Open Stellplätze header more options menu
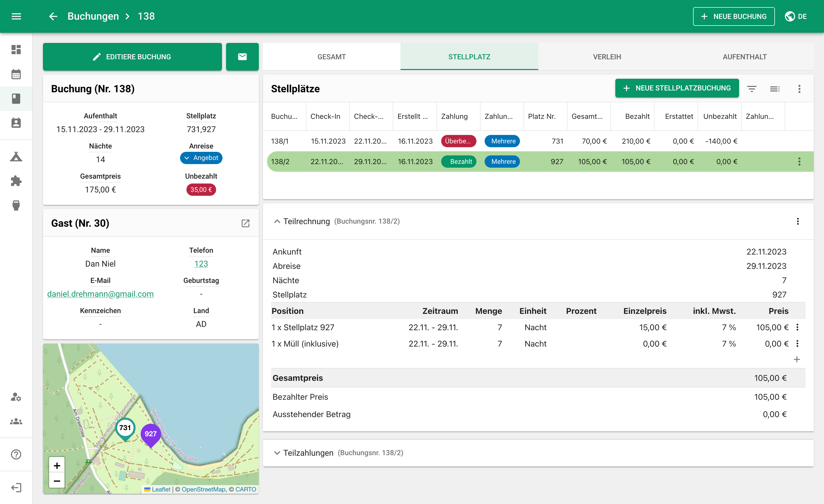 click(x=799, y=89)
